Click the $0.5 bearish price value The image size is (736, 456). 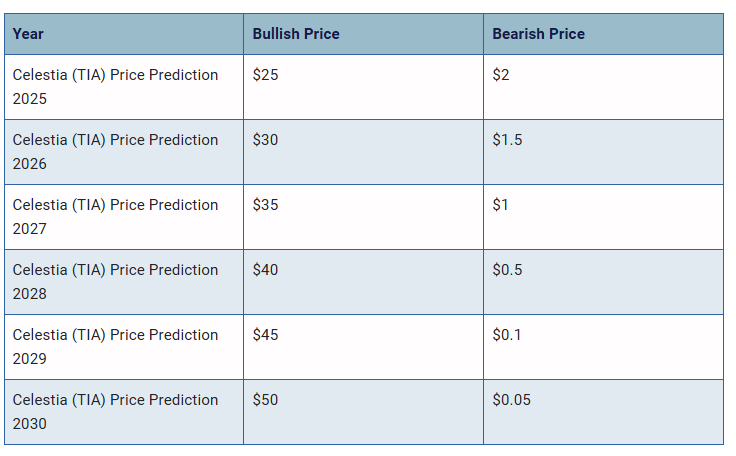(507, 270)
